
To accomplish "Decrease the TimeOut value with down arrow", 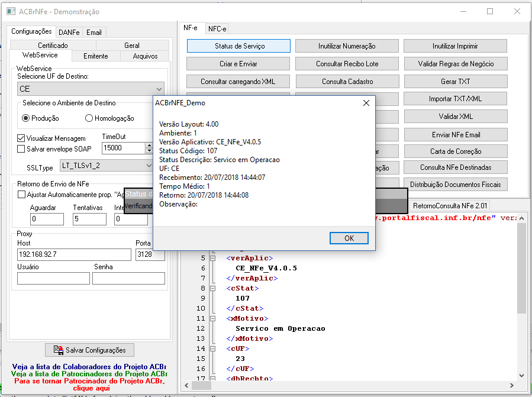I will click(149, 151).
